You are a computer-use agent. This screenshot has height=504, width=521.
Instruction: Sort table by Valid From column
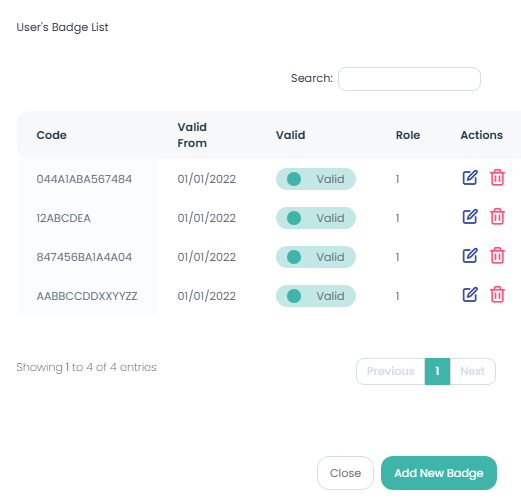pos(192,135)
